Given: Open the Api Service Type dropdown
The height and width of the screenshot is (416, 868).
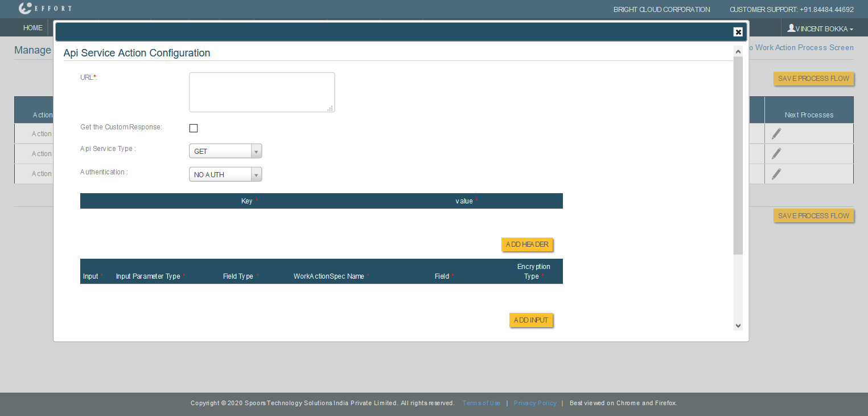Looking at the screenshot, I should 225,151.
